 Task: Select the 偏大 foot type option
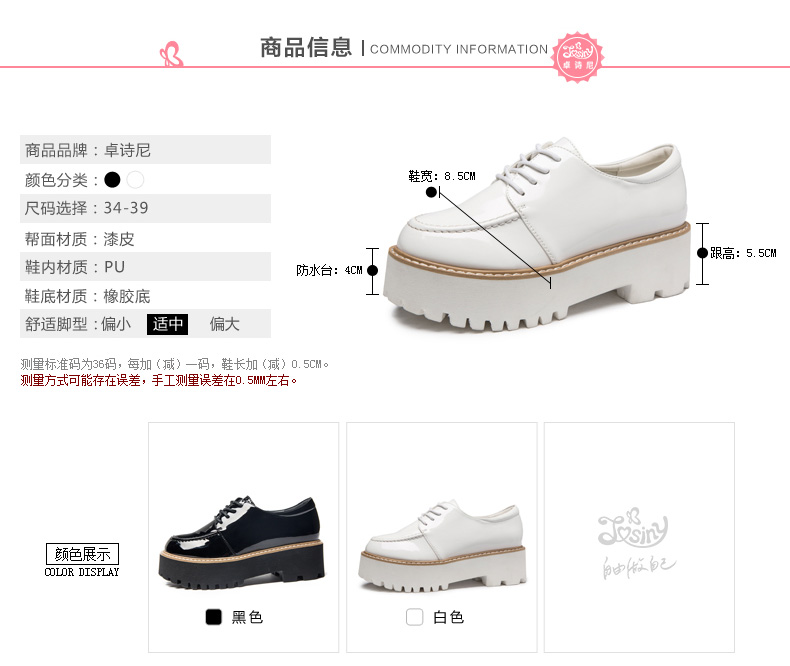(x=225, y=324)
